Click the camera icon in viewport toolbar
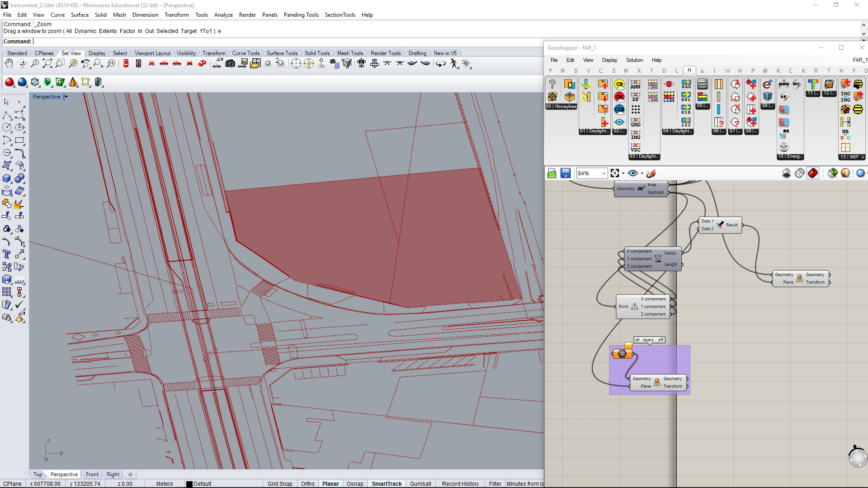This screenshot has height=488, width=868. point(230,64)
